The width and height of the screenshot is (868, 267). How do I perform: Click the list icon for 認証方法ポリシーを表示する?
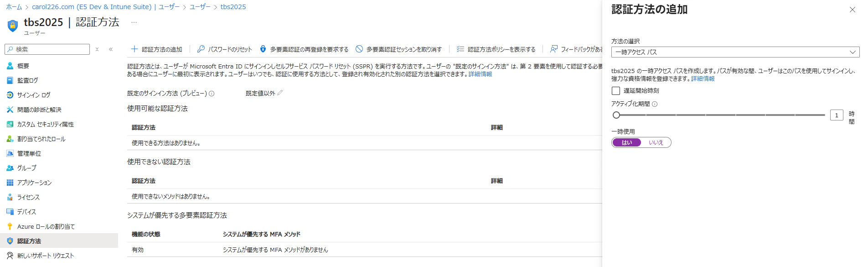pos(460,49)
